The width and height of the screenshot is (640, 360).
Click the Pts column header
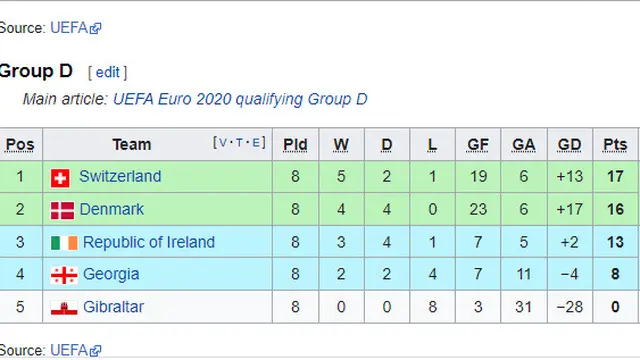click(615, 145)
